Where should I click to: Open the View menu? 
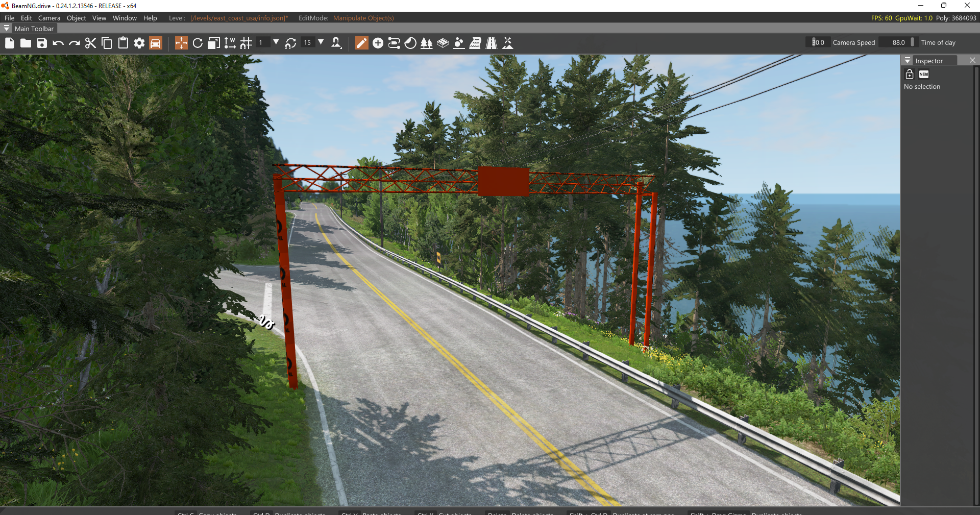pyautogui.click(x=99, y=18)
